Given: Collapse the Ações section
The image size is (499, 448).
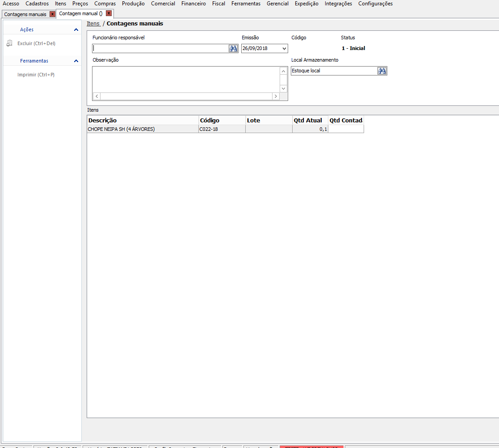Looking at the screenshot, I should 76,29.
